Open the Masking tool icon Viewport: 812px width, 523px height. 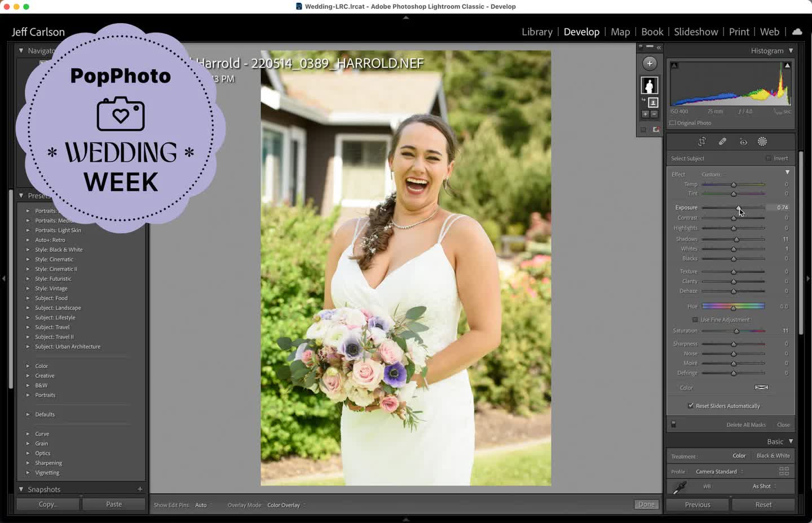tap(762, 142)
